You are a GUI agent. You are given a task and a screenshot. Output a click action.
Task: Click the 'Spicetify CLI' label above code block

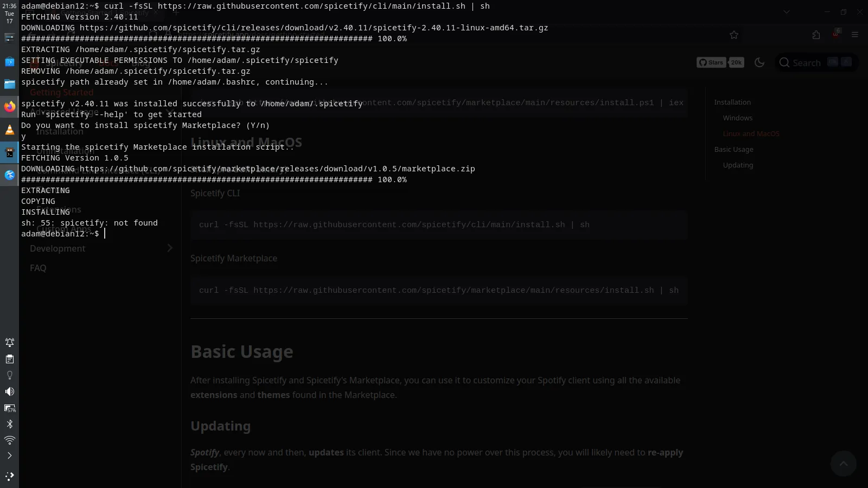click(x=215, y=193)
